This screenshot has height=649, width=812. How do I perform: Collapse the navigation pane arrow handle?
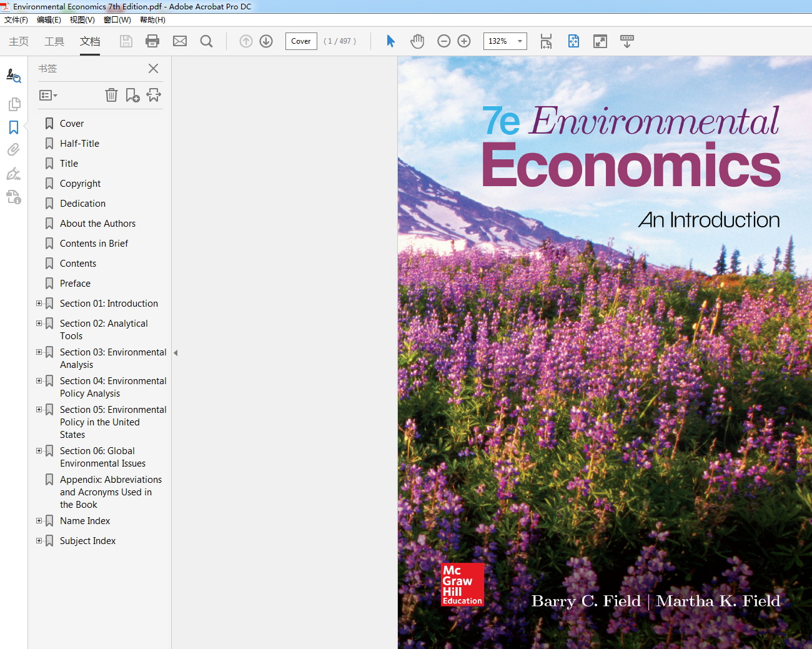pos(176,353)
